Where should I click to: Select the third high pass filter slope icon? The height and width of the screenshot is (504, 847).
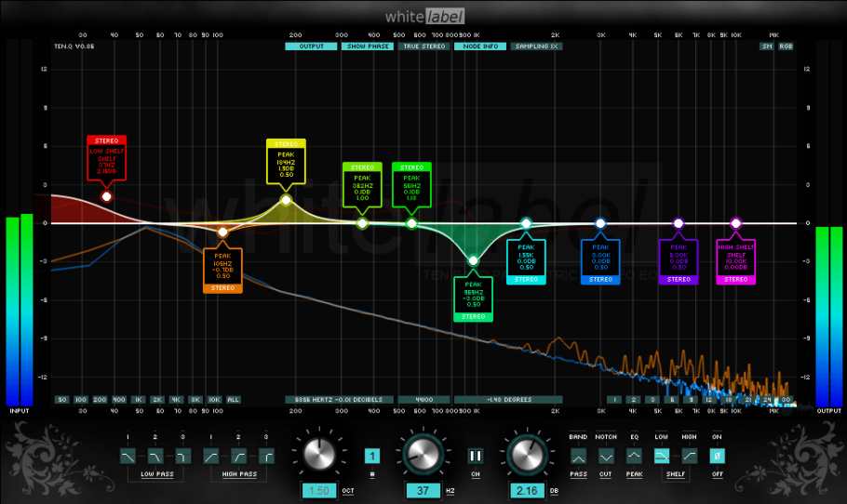(x=266, y=457)
